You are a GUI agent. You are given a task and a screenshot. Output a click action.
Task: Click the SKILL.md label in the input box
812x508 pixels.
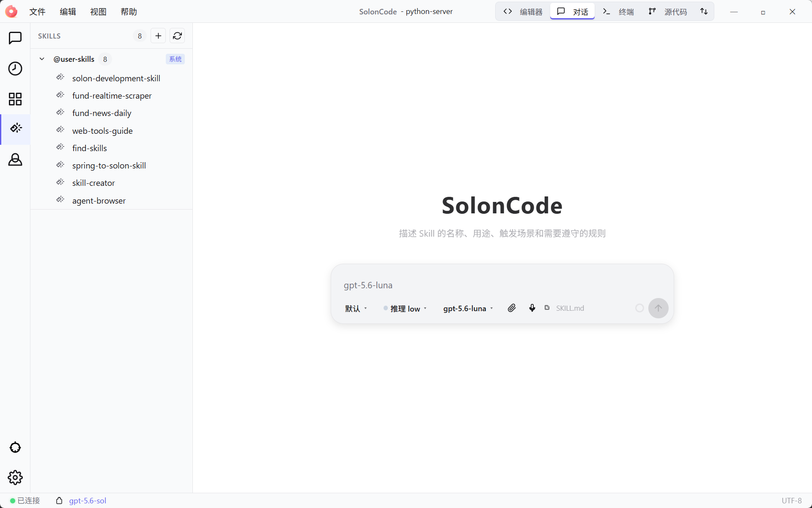tap(570, 308)
